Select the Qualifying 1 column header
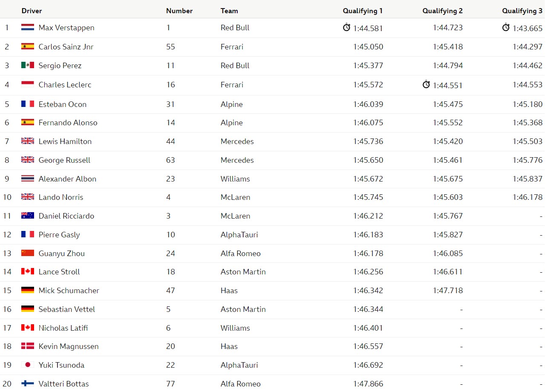Viewport: 552px width, 392px height. coord(363,11)
